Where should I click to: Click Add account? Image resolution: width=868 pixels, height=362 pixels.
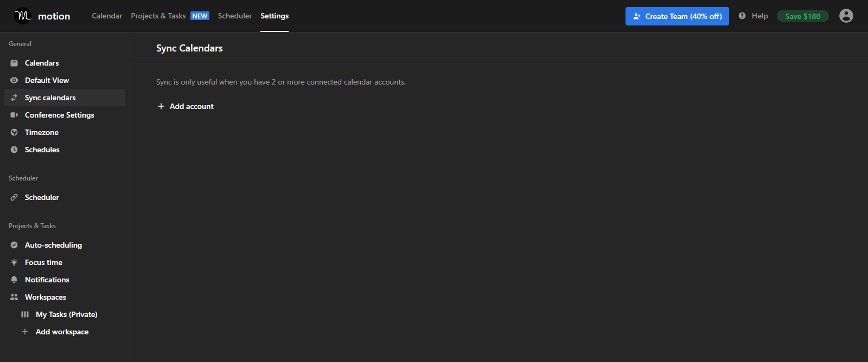186,106
